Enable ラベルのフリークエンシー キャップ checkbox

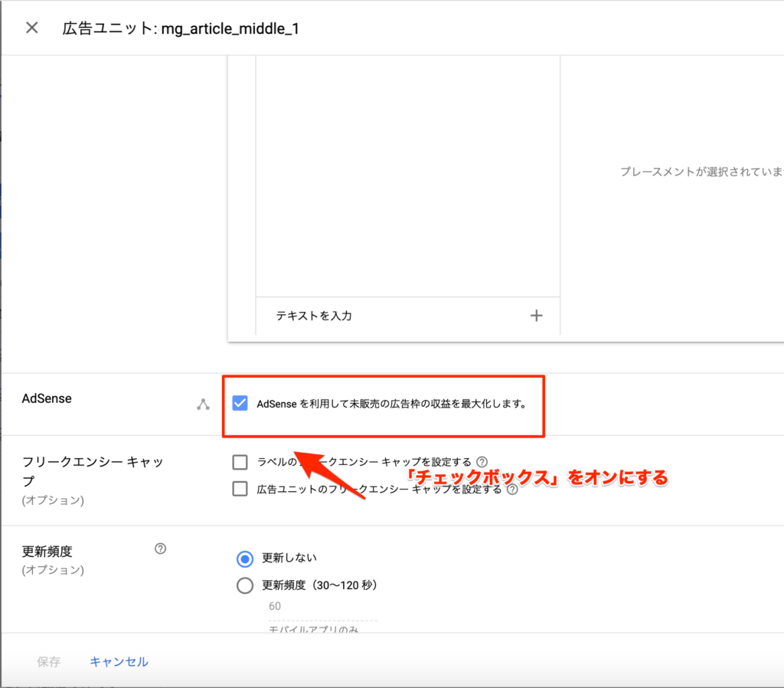240,462
